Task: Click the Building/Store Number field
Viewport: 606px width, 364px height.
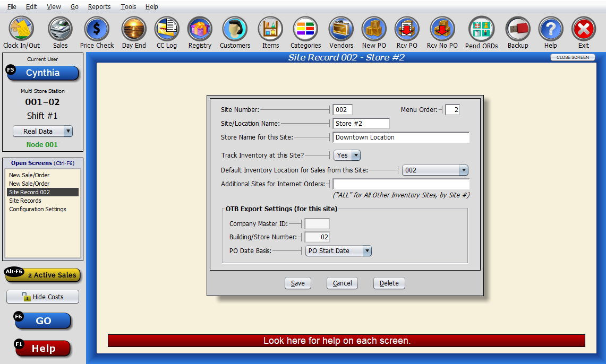Action: click(x=317, y=237)
